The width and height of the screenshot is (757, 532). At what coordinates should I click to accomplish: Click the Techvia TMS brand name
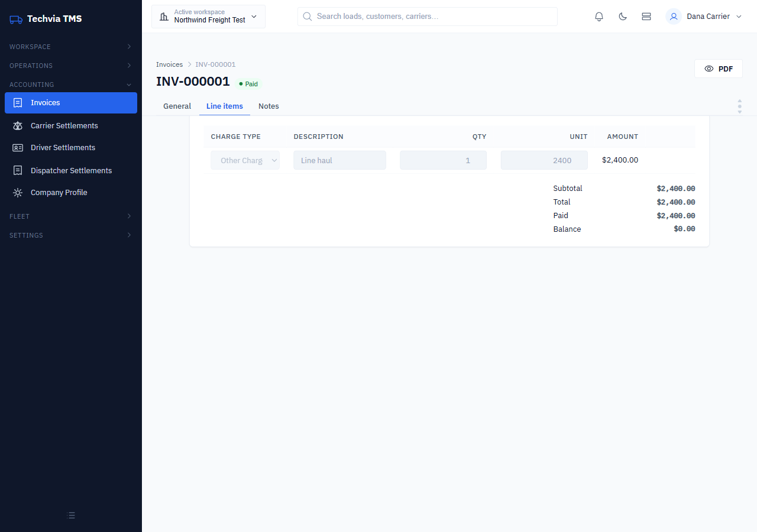pos(54,19)
